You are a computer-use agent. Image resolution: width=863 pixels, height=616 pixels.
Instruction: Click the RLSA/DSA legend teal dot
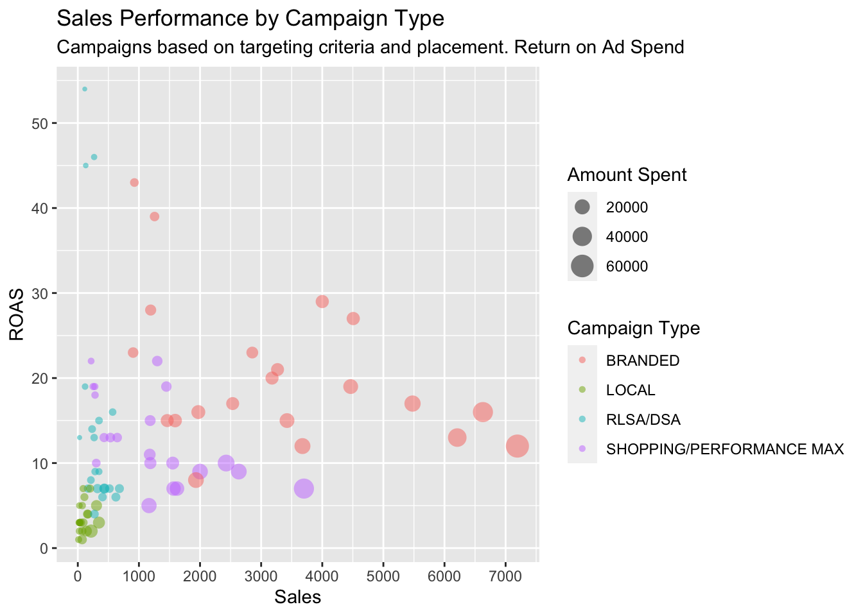pos(582,420)
